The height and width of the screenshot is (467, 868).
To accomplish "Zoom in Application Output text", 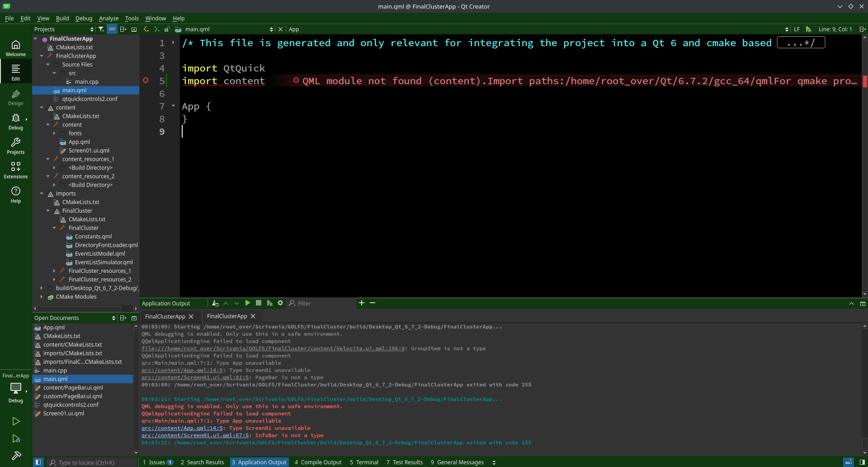I will (x=362, y=303).
